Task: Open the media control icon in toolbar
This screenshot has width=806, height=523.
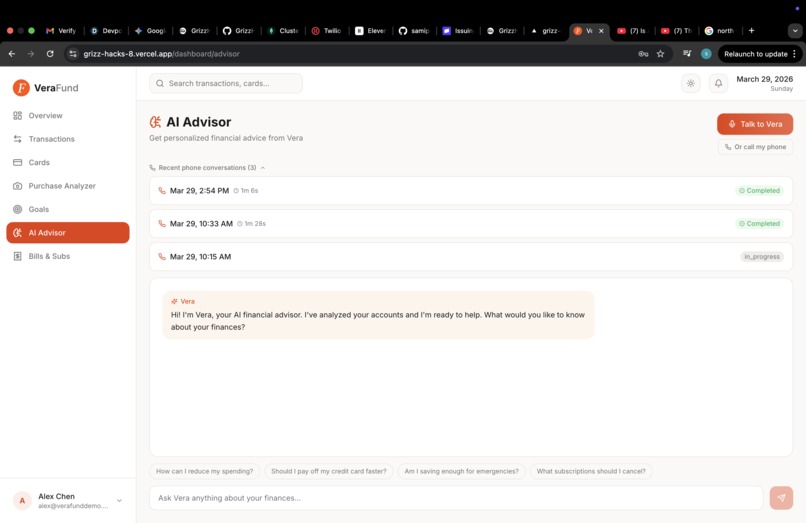Action: click(687, 53)
